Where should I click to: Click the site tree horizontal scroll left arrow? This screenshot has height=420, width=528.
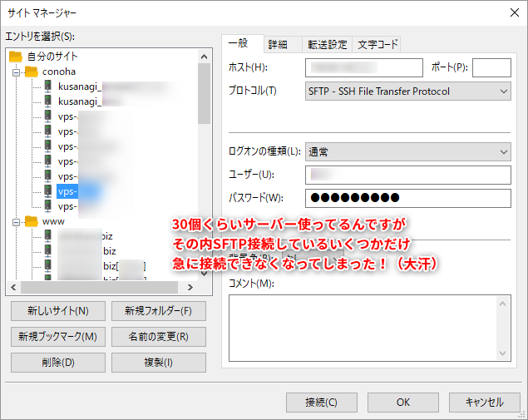click(x=13, y=287)
